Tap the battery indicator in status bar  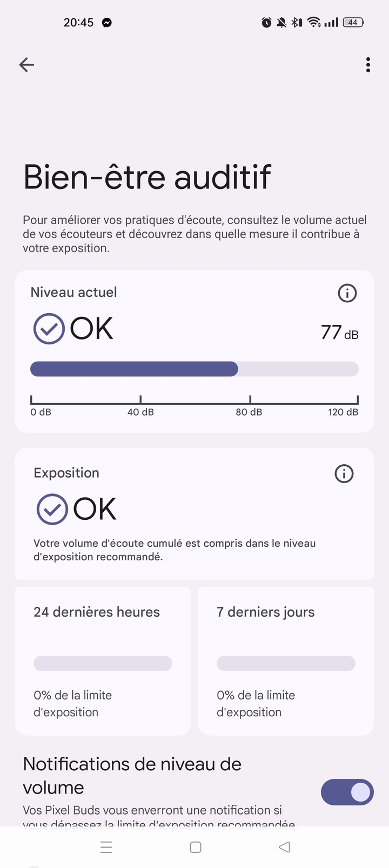click(x=353, y=23)
